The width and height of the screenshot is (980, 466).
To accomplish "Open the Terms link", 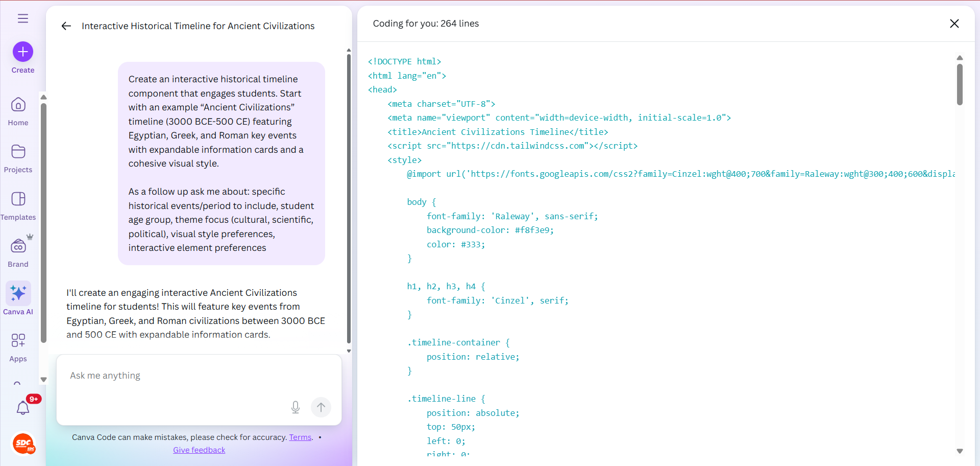I will point(300,437).
